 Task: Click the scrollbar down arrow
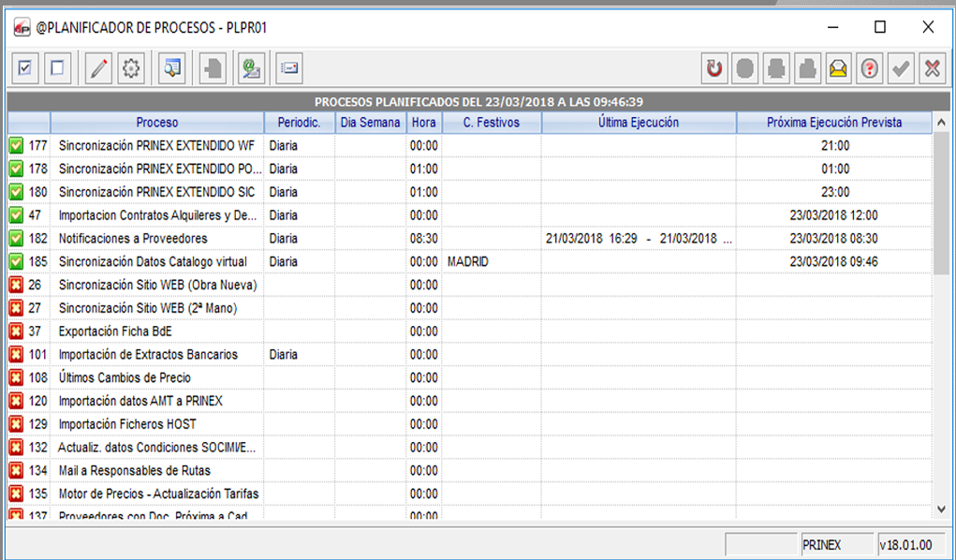(942, 508)
